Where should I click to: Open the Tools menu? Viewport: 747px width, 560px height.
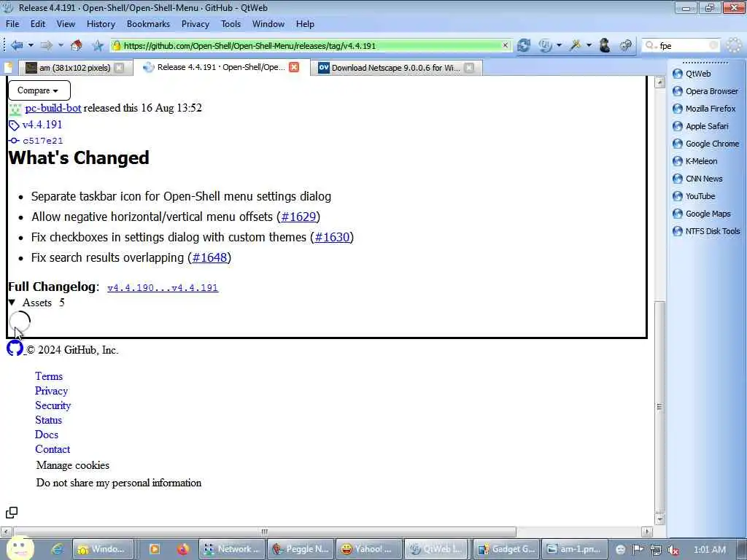(x=231, y=24)
